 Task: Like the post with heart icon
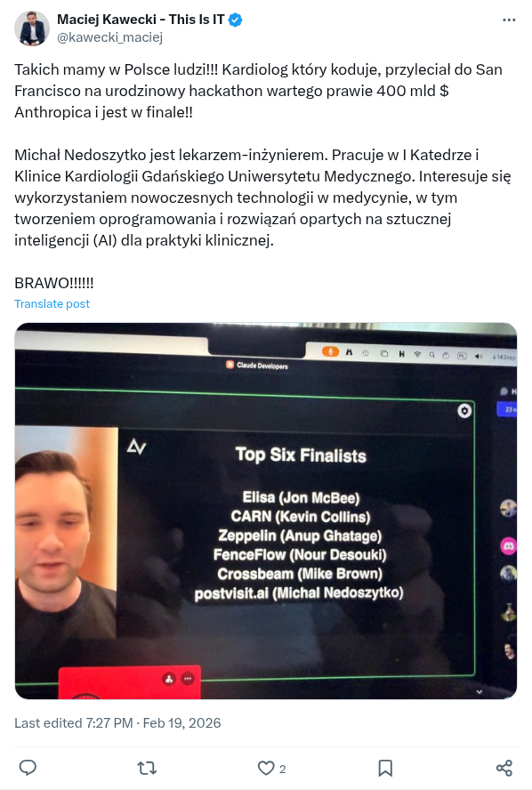[x=265, y=768]
